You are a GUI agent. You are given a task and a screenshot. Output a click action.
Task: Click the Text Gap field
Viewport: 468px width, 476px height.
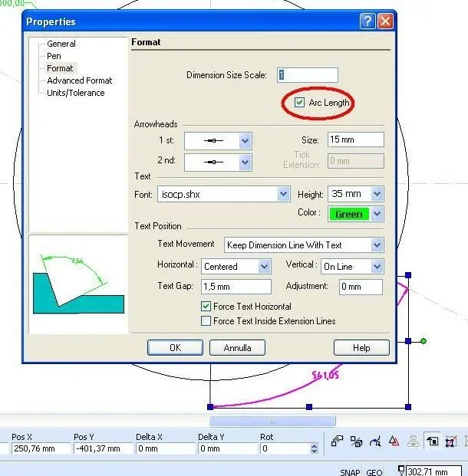tap(236, 287)
